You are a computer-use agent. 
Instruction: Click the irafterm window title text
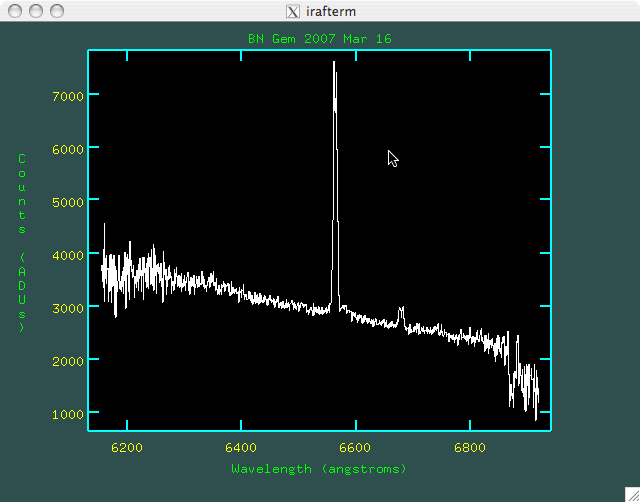331,11
